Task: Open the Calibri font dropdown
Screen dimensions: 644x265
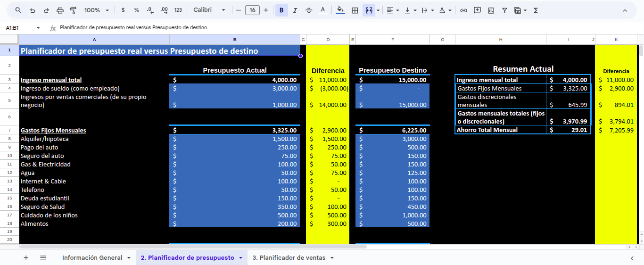Action: tap(209, 10)
